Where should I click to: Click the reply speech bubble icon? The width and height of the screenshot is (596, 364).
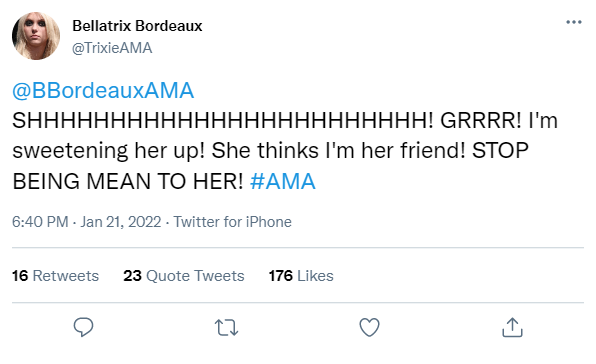point(83,327)
